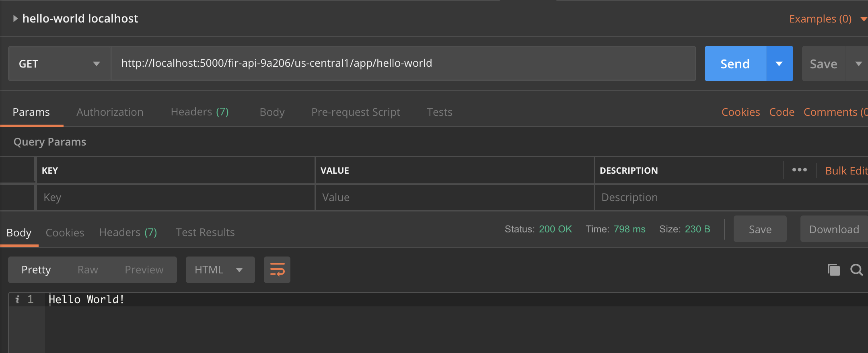The height and width of the screenshot is (353, 868).
Task: Select the Pre-request Script tab
Action: point(356,112)
